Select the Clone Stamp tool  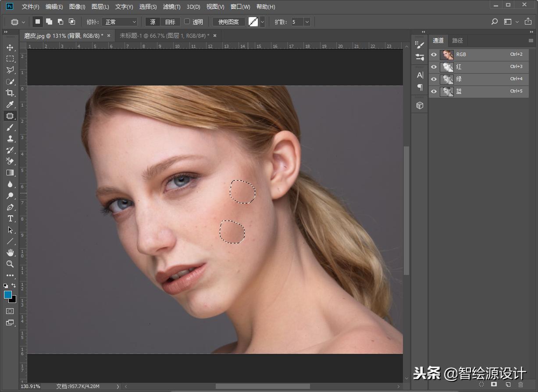pyautogui.click(x=10, y=139)
